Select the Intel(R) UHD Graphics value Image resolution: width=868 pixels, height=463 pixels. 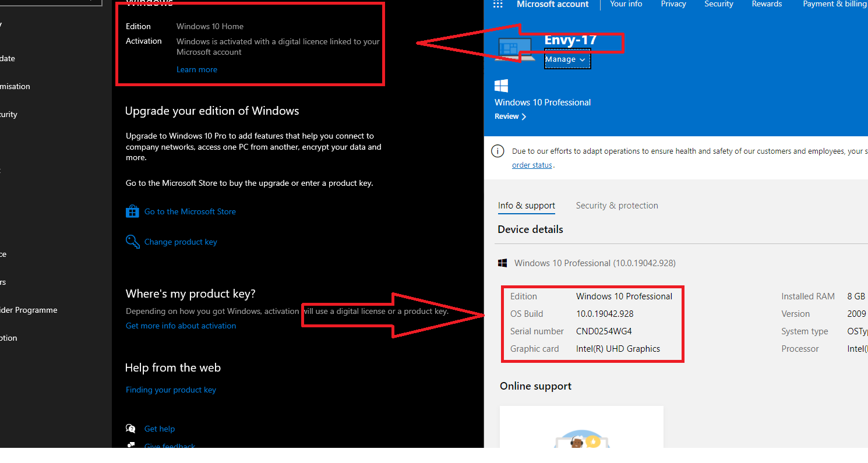[618, 349]
